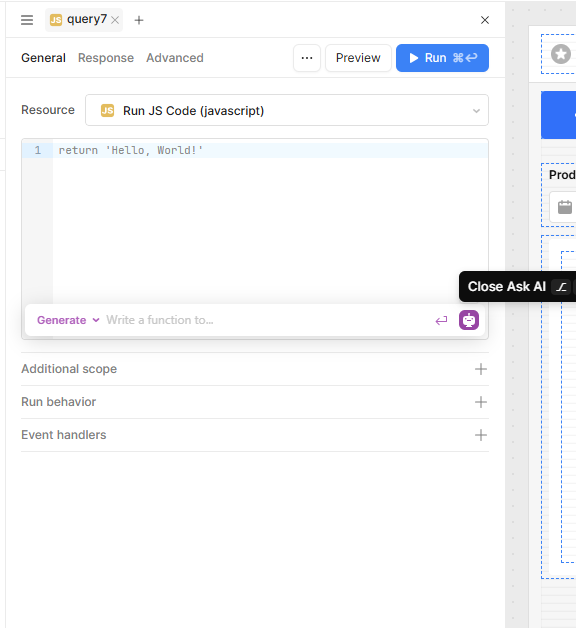This screenshot has width=576, height=628.
Task: Switch to the Advanced tab
Action: click(175, 58)
